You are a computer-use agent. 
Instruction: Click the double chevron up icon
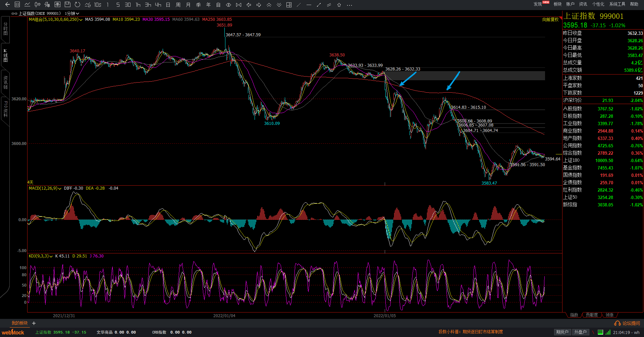[x=269, y=5]
